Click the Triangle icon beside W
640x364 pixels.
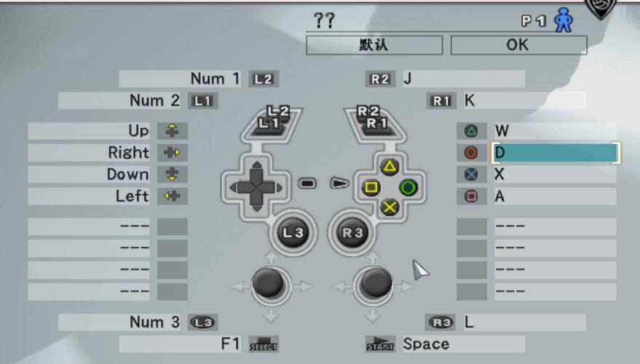point(471,131)
